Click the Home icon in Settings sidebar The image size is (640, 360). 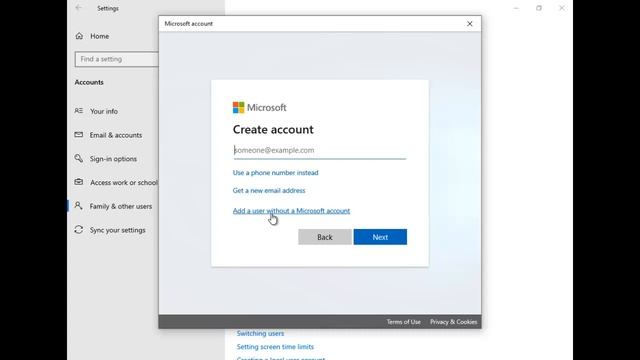[79, 36]
